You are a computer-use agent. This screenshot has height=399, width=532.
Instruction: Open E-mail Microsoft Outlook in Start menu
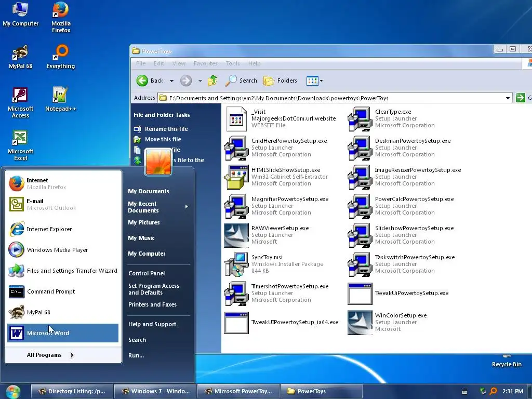[63, 204]
